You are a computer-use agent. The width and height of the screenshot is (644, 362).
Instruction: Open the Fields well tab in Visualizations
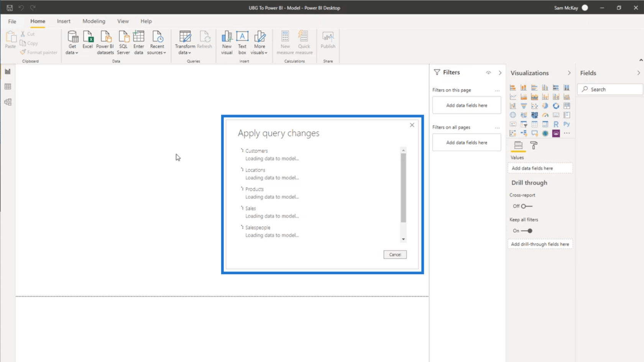coord(518,146)
